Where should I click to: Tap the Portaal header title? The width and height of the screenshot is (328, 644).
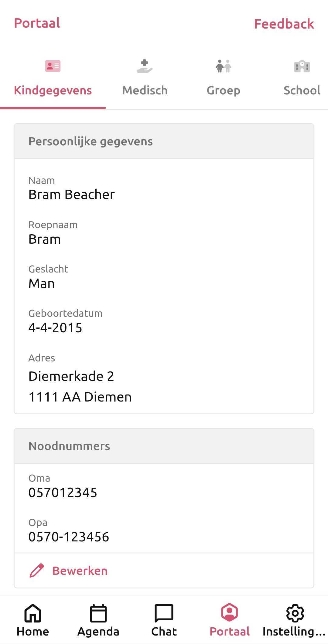pos(37,23)
